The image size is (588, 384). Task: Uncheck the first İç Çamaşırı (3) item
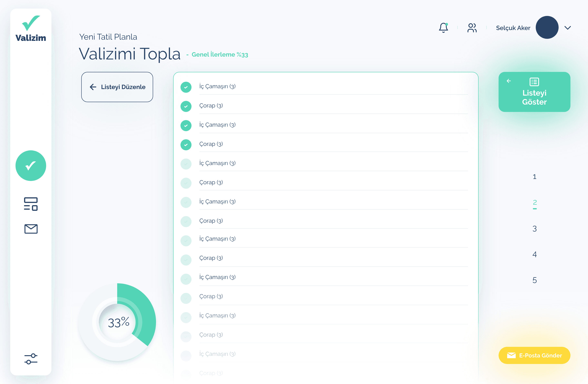pos(186,87)
